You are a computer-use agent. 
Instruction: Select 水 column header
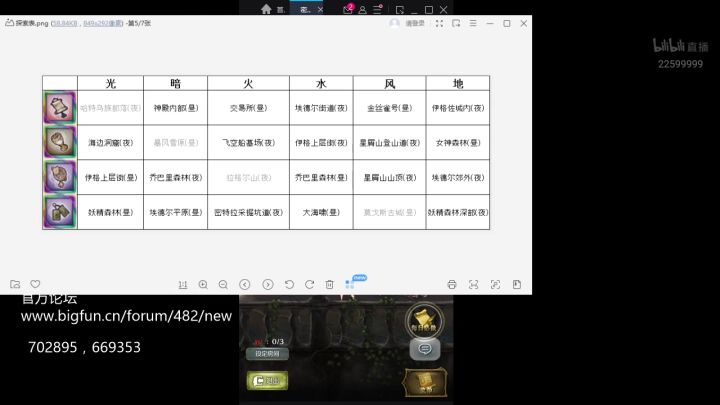pos(321,83)
